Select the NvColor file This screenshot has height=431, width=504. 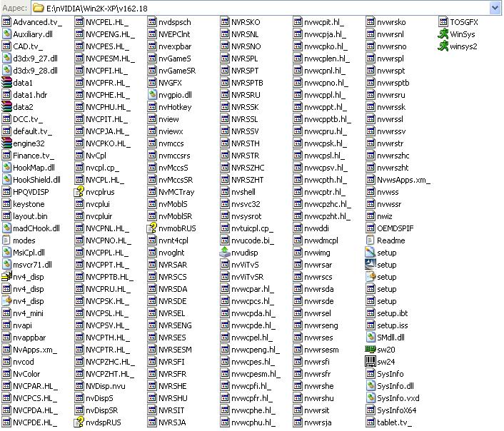pyautogui.click(x=21, y=374)
